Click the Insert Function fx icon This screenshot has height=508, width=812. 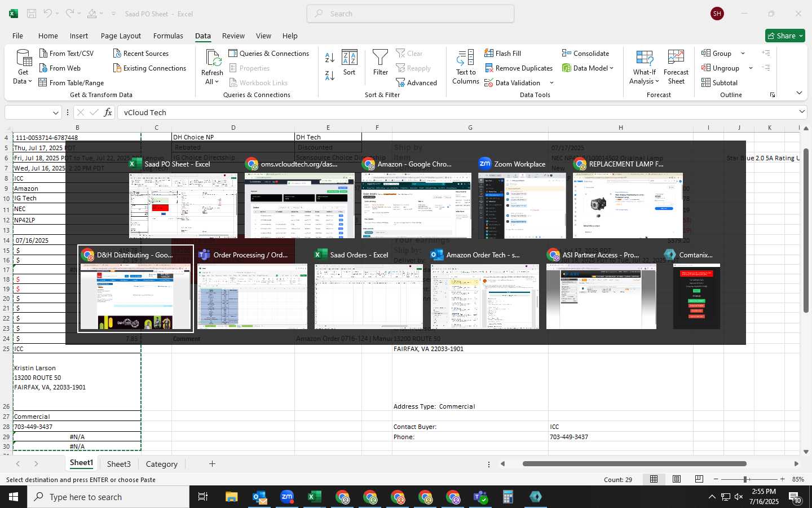[108, 112]
